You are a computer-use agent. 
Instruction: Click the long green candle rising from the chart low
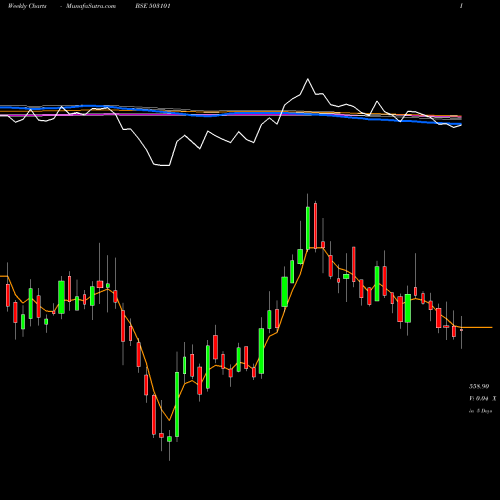177,404
